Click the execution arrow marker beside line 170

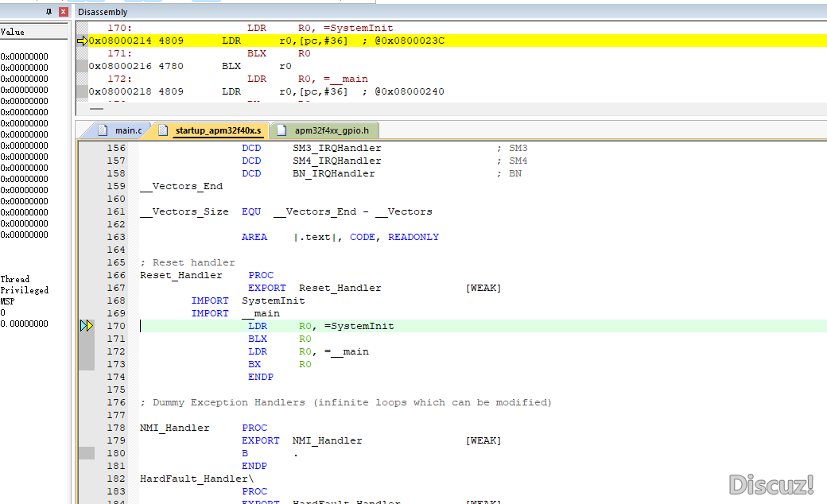87,326
